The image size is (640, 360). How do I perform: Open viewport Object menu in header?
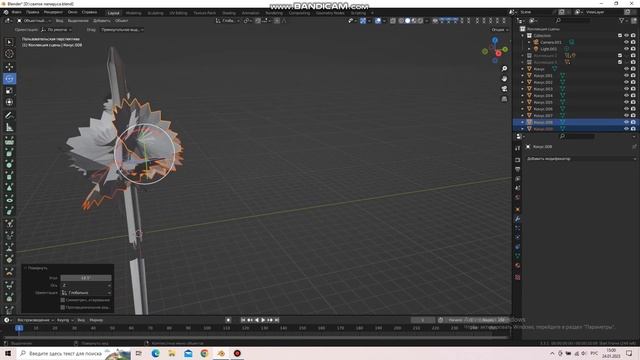coord(121,20)
